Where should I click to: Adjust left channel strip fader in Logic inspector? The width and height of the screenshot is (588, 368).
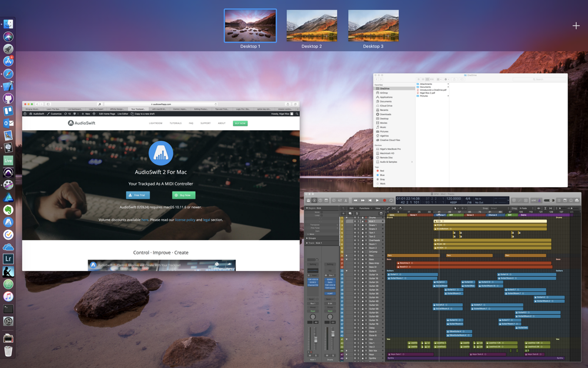[x=315, y=339]
